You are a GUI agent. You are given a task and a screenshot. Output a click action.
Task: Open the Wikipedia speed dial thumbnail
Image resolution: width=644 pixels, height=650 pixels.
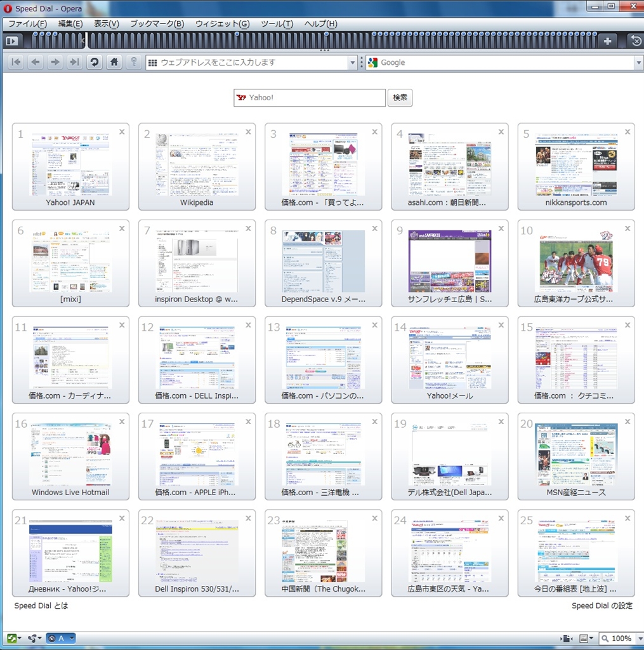pyautogui.click(x=197, y=164)
